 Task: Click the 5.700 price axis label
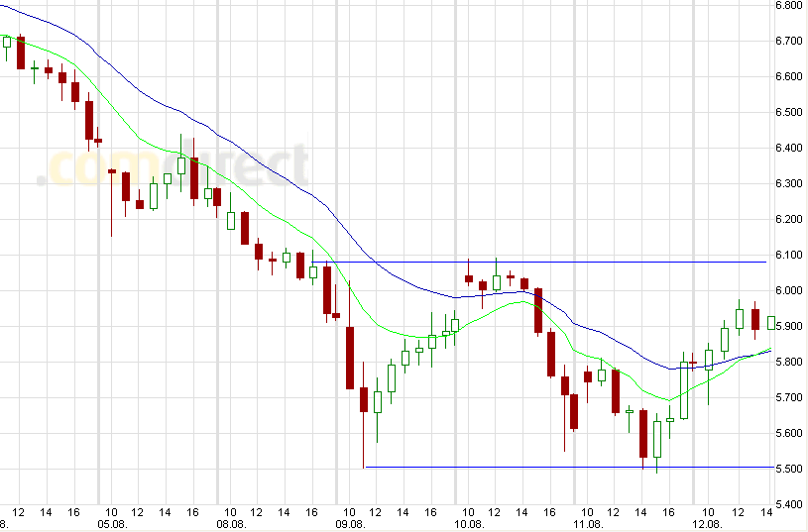point(789,397)
